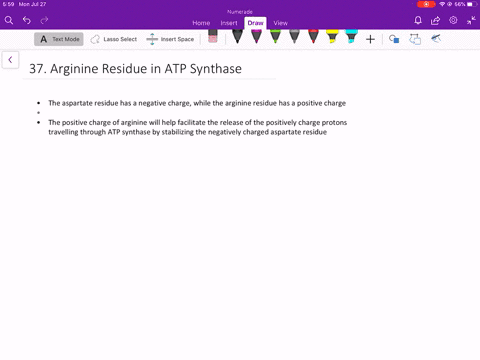Redo the last action
480x360 pixels.
tap(44, 20)
